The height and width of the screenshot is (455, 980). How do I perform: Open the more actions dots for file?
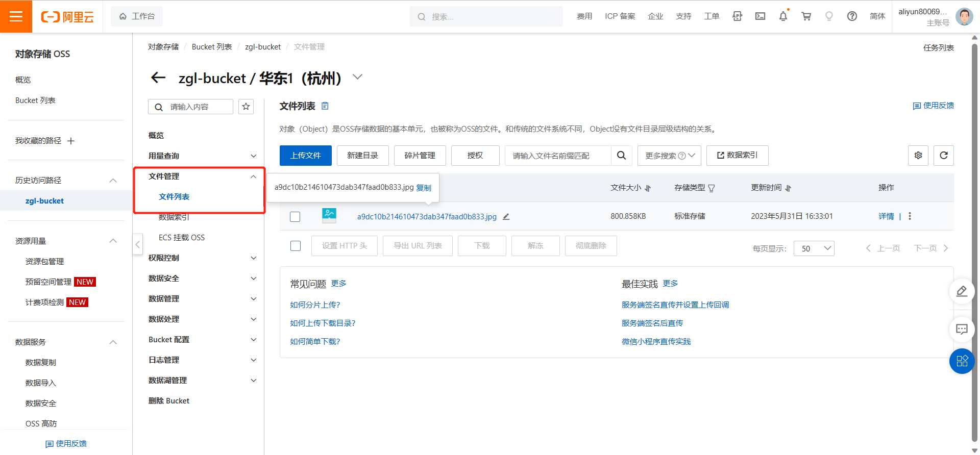910,216
